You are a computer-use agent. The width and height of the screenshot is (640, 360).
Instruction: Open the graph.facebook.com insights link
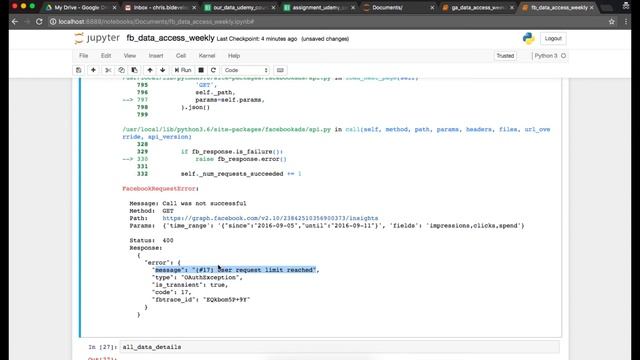point(270,218)
